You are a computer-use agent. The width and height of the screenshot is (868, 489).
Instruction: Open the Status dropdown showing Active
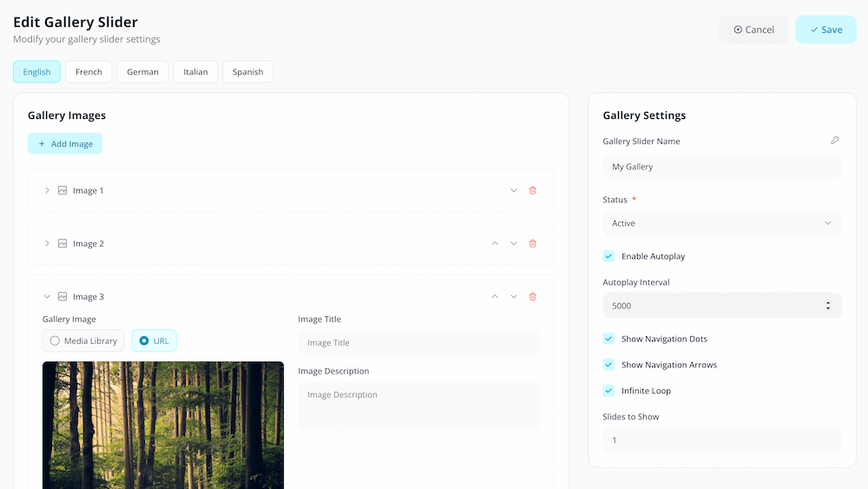722,223
